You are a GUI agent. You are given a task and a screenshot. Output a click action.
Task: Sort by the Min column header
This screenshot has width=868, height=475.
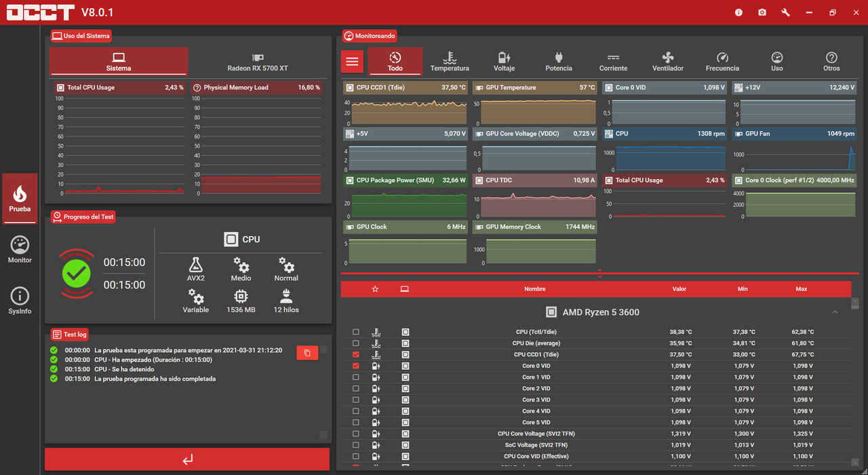pyautogui.click(x=743, y=289)
